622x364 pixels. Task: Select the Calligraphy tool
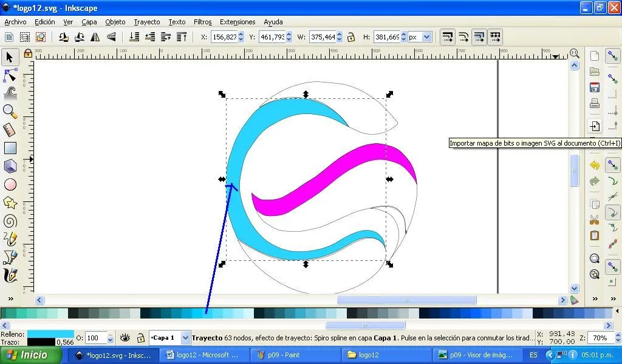click(10, 275)
